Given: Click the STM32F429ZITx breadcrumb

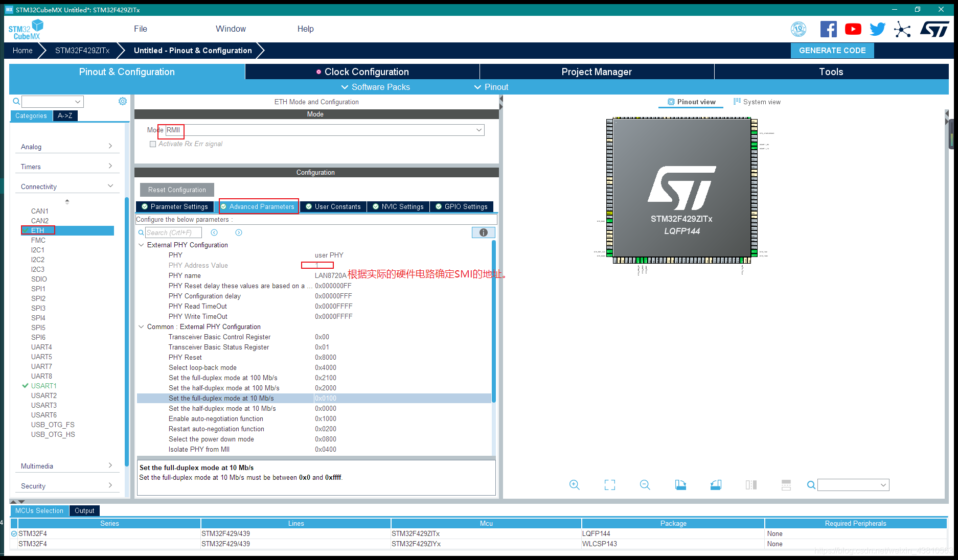Looking at the screenshot, I should point(82,50).
